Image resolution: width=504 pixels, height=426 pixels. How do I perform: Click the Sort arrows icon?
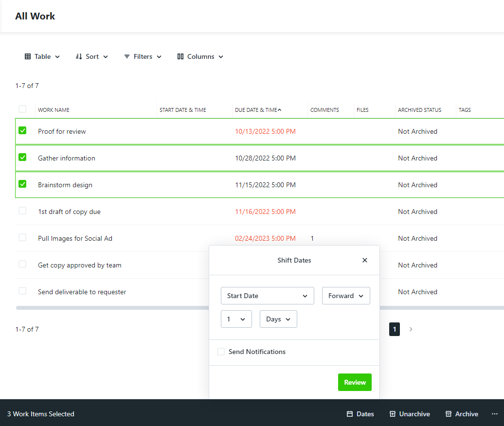[79, 56]
